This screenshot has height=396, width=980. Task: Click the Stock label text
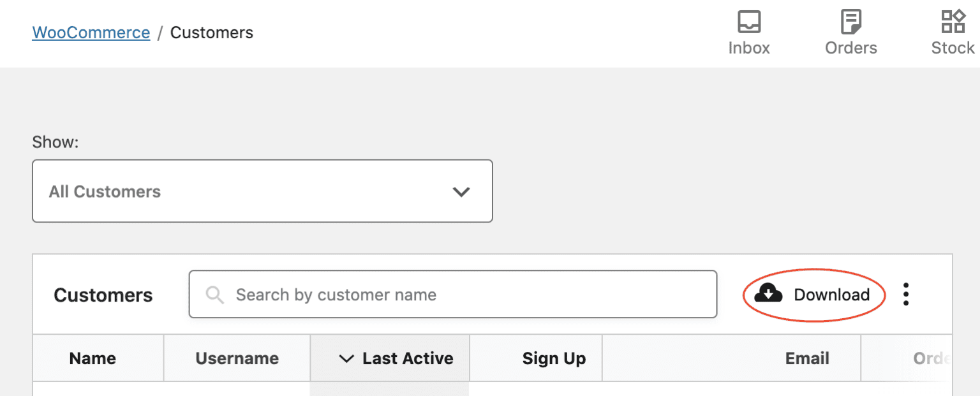(953, 48)
